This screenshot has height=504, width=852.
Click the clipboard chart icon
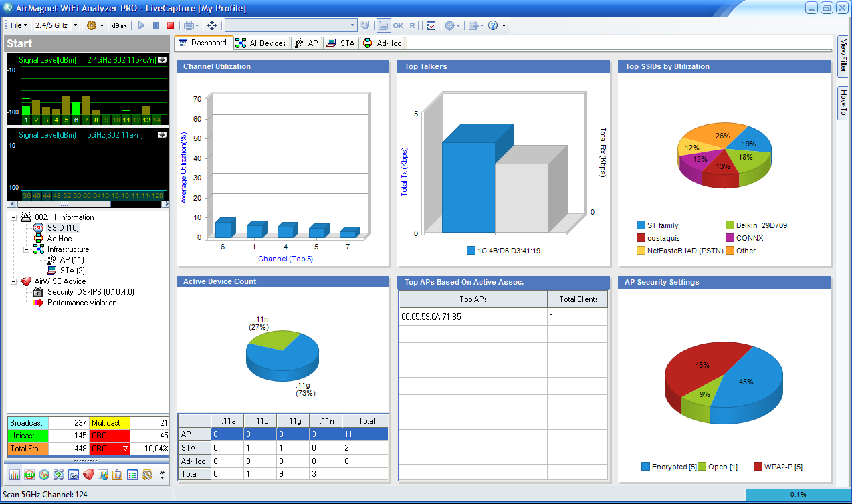click(x=118, y=475)
